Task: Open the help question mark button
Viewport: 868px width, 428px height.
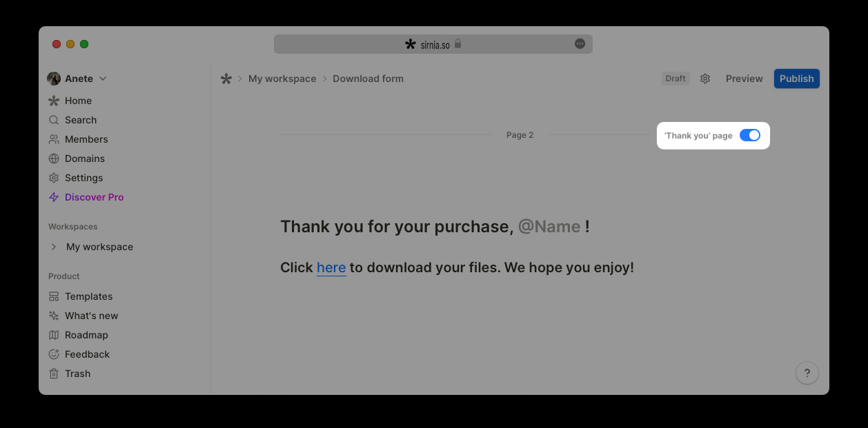Action: tap(807, 373)
